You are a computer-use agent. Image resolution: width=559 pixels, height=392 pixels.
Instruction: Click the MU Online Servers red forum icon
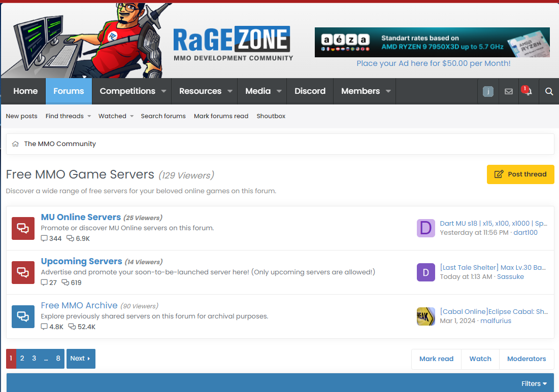23,228
